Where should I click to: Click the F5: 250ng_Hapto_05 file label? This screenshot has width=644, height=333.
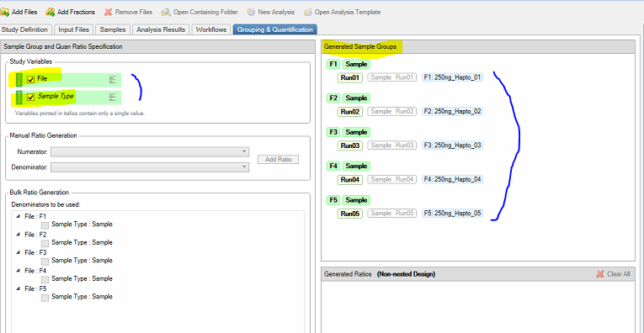pos(452,214)
